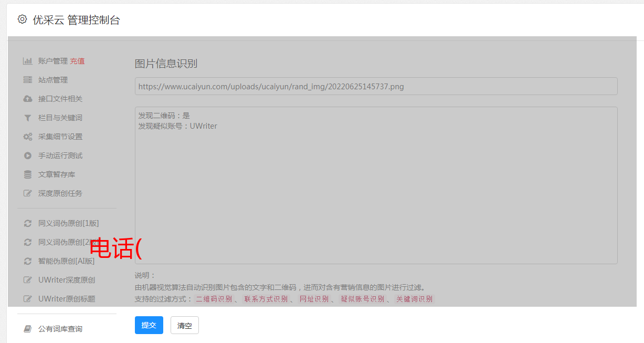Screen dimensions: 644x343
Task: Open 采集细节设置 page
Action: click(60, 137)
